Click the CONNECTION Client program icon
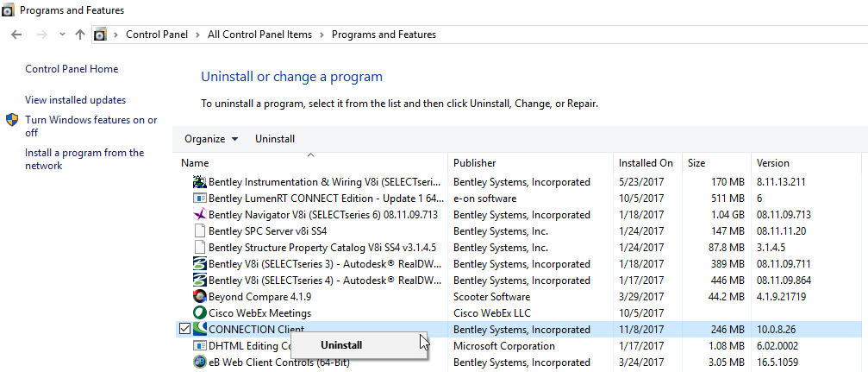868x372 pixels. (x=199, y=330)
